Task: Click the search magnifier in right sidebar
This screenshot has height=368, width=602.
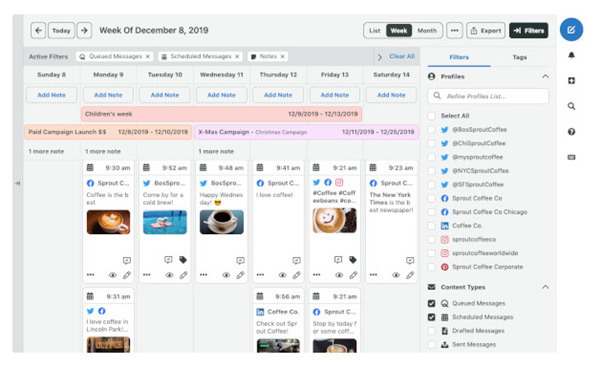Action: (x=571, y=106)
